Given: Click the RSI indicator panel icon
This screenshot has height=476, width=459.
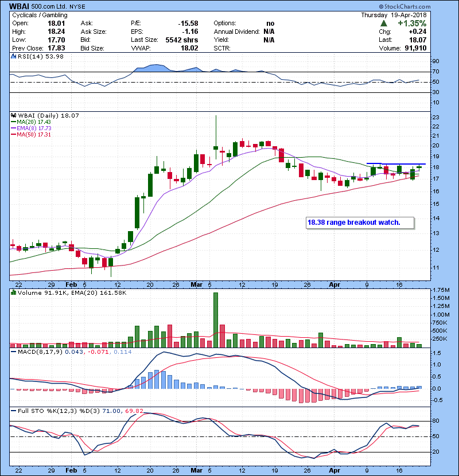Looking at the screenshot, I should tap(13, 56).
